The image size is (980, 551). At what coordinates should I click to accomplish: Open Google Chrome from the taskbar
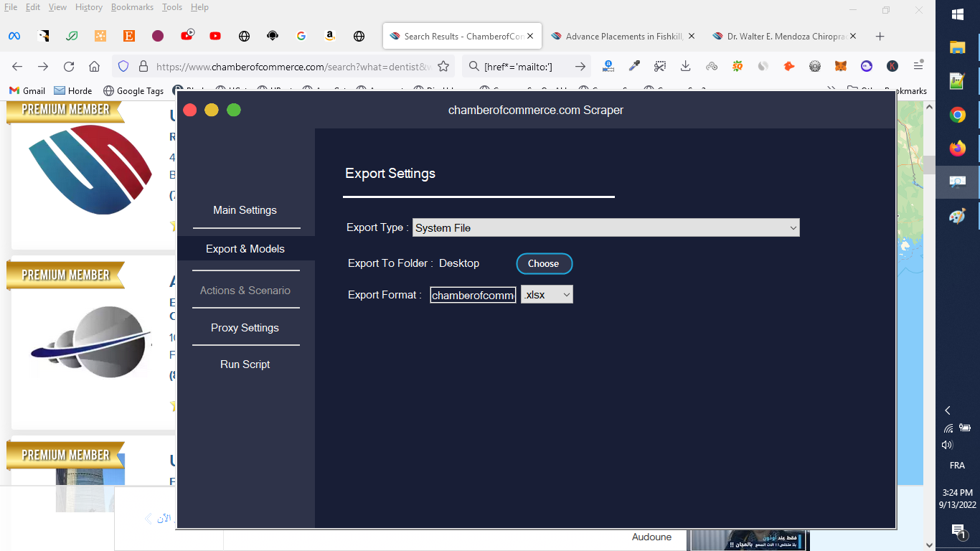(x=958, y=115)
